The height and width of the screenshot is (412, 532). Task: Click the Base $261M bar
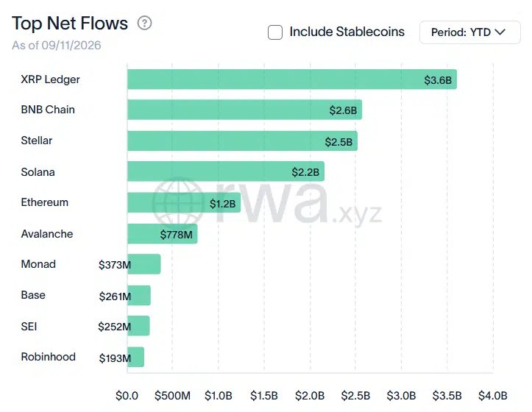[139, 295]
